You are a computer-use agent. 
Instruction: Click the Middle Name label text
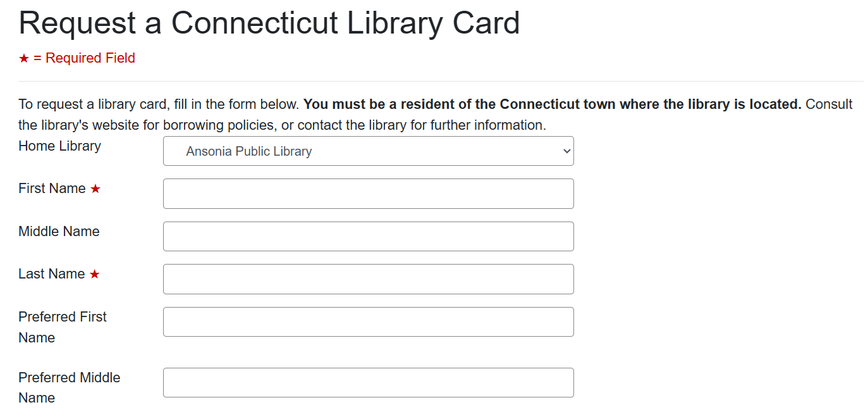pos(59,232)
